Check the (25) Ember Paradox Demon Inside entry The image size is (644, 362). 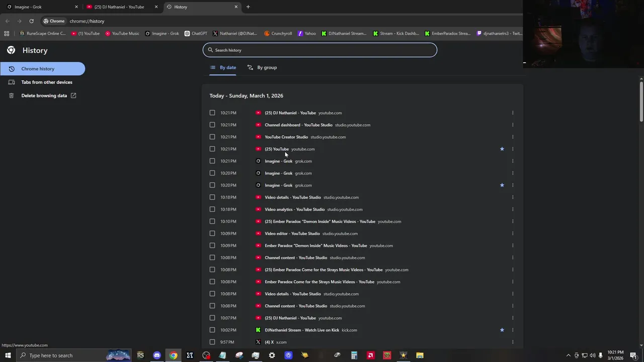point(212,221)
